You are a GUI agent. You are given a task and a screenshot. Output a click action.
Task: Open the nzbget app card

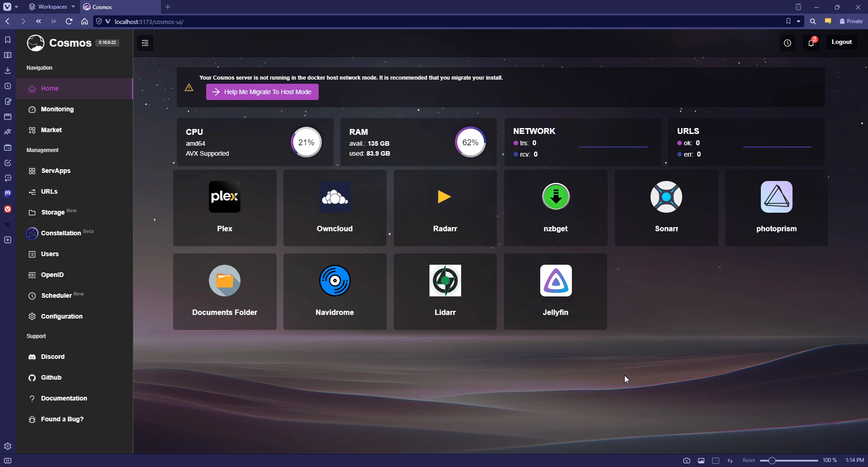(556, 208)
